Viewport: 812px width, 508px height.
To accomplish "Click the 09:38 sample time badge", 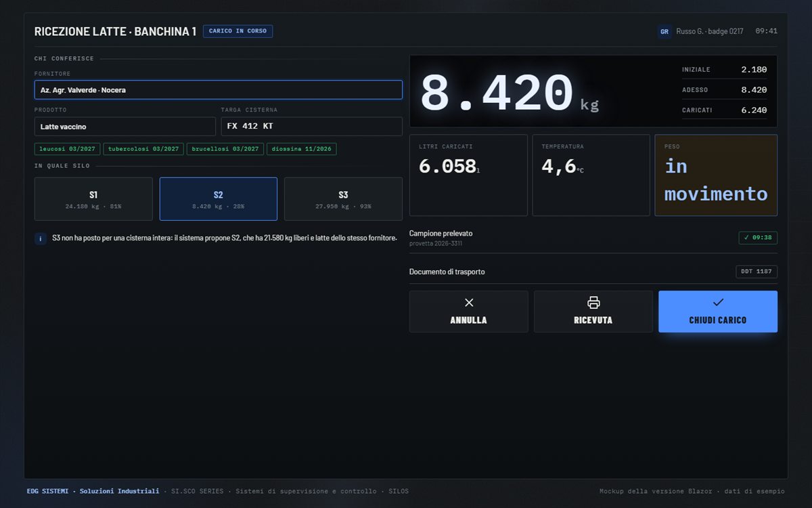I will click(x=758, y=238).
